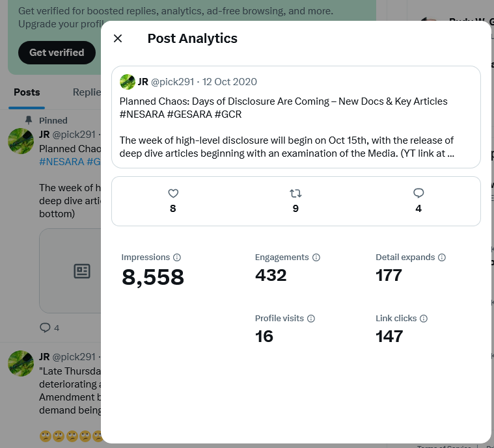Open JR's avatar in the analytics post
Screen dimensions: 494x448
[x=128, y=82]
